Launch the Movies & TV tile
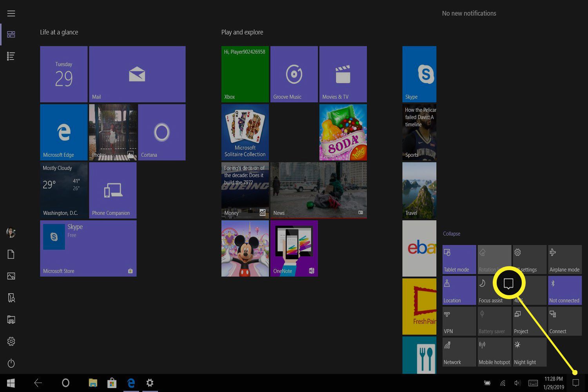The height and width of the screenshot is (392, 588). [343, 74]
